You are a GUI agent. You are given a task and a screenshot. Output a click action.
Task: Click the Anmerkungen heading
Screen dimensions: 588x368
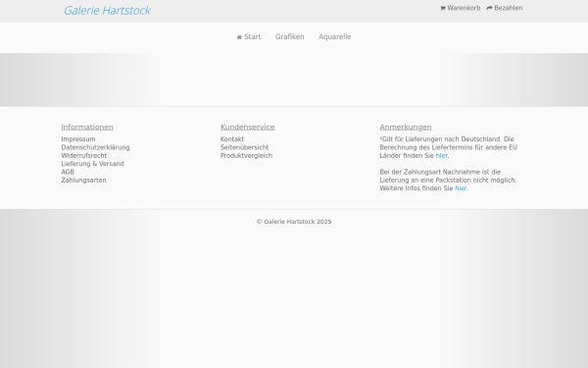coord(406,128)
